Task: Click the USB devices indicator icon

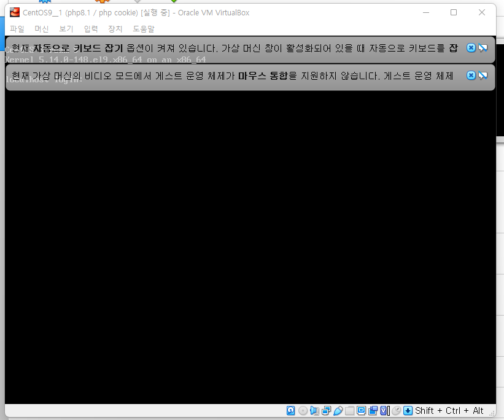Action: click(338, 411)
